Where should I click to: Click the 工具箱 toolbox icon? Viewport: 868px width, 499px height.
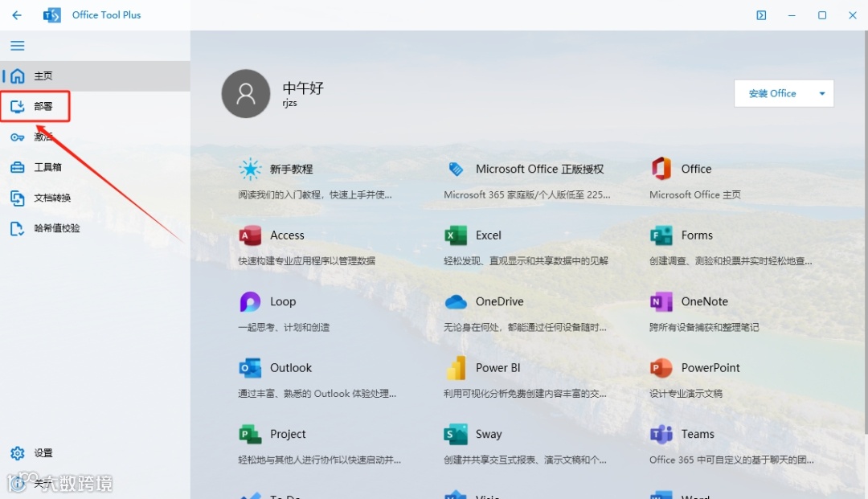(17, 167)
